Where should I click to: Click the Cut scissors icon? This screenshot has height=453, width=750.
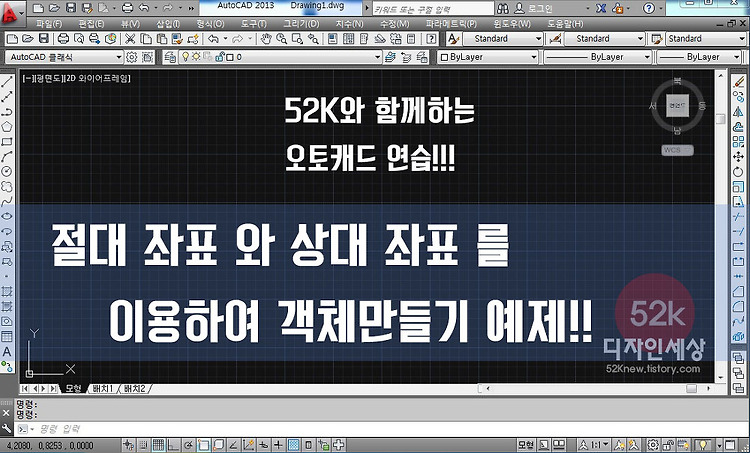[130, 39]
